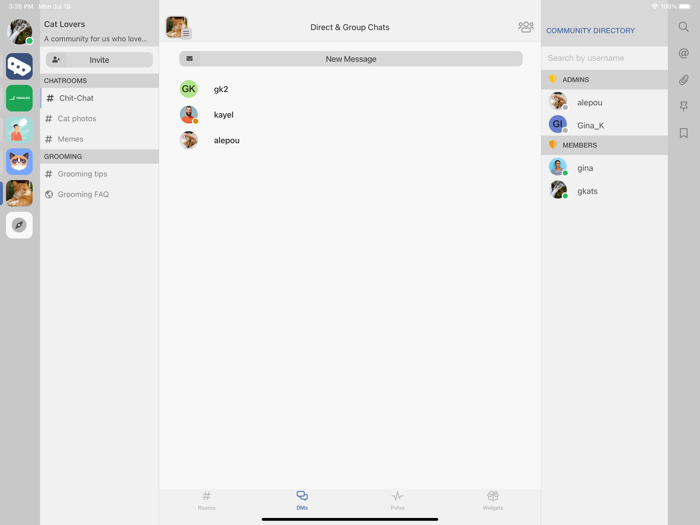Open the user profile avatar in sidebar
The height and width of the screenshot is (525, 700).
20,31
